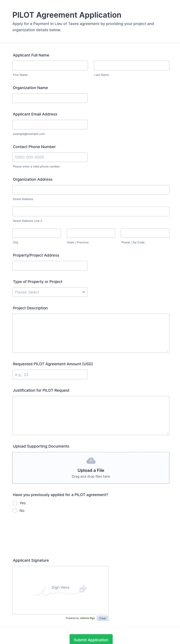Click the pen icon in signature box
180x644 pixels.
coord(83,589)
